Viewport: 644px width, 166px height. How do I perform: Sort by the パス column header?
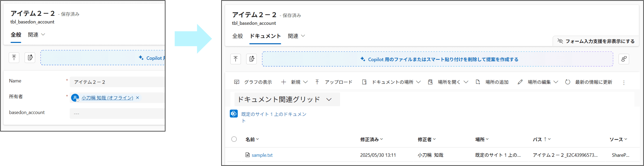pos(542,139)
